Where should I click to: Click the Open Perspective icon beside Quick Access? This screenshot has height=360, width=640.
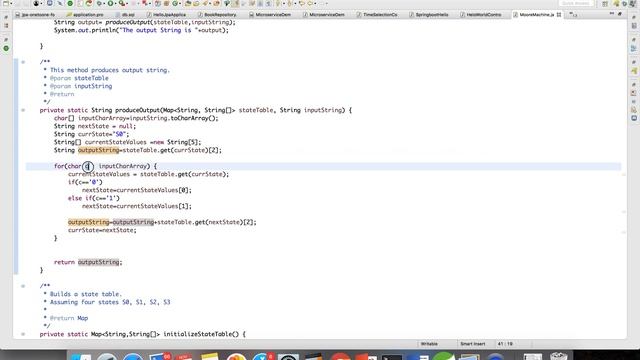[x=605, y=4]
